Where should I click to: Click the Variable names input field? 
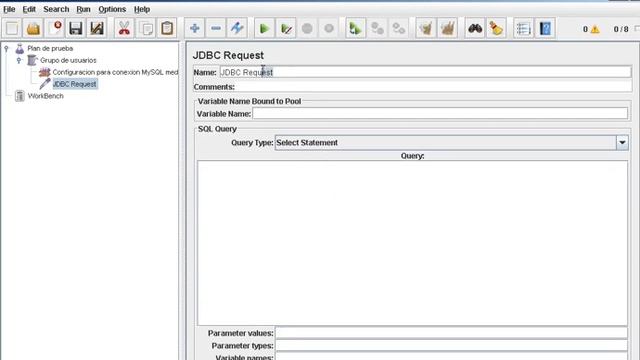click(451, 357)
